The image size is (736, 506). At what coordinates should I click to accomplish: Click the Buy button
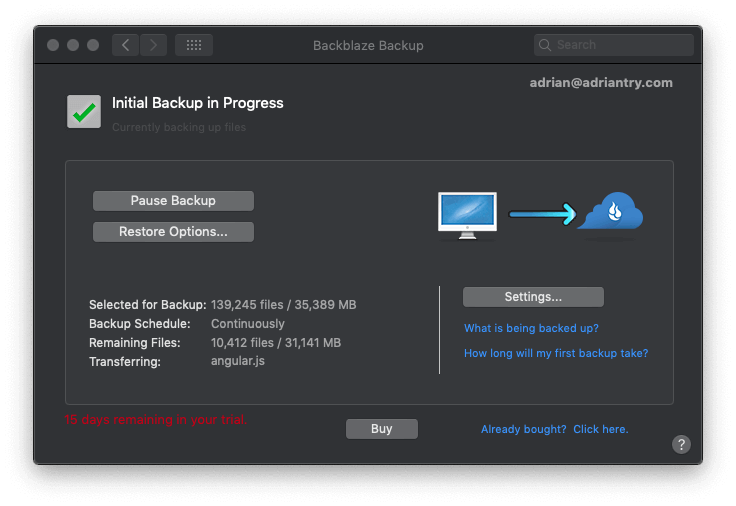pos(381,429)
